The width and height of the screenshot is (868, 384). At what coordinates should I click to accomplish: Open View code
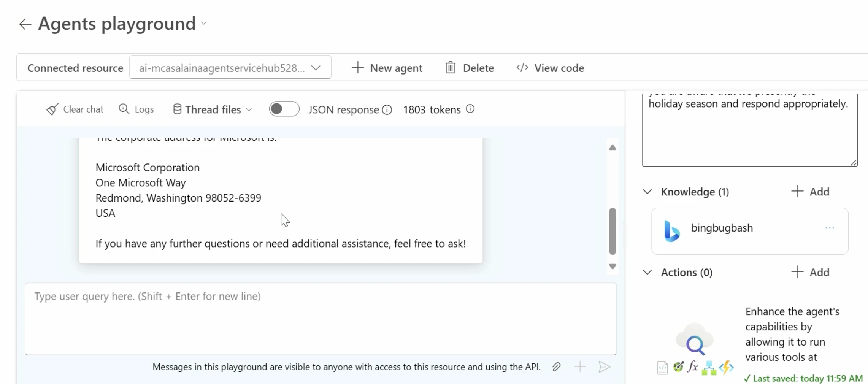click(550, 68)
